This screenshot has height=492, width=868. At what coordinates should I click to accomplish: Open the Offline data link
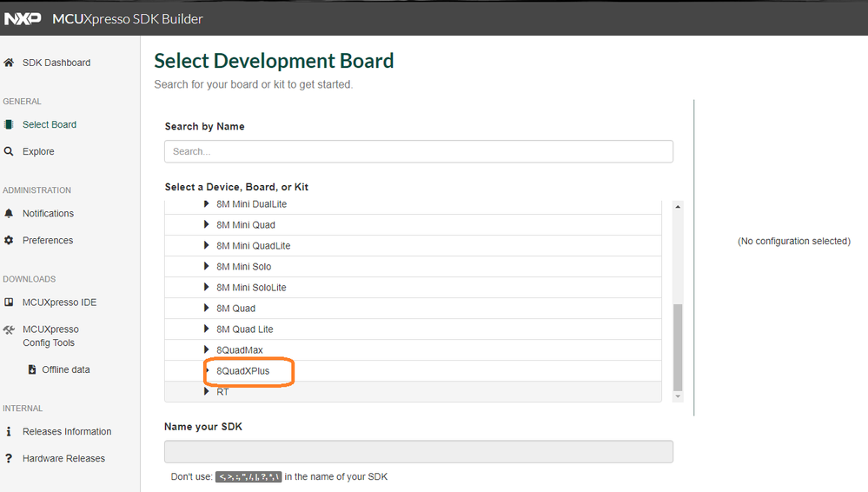pyautogui.click(x=66, y=369)
